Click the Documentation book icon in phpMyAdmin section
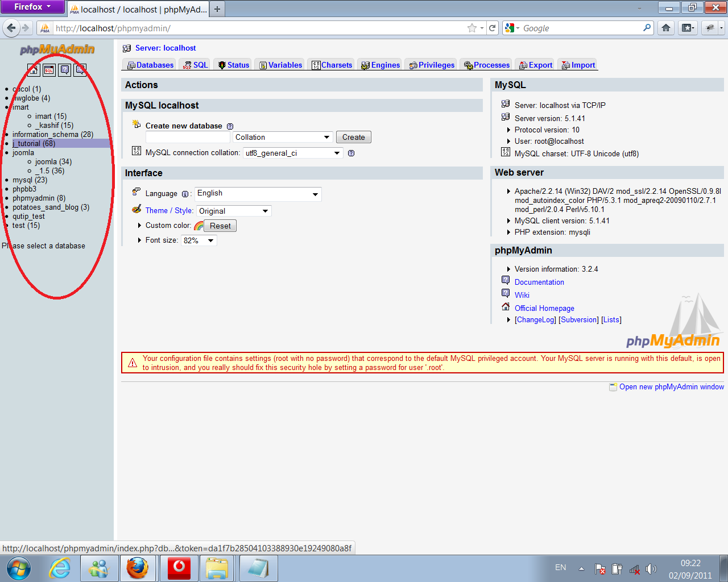728x582 pixels. coord(506,280)
